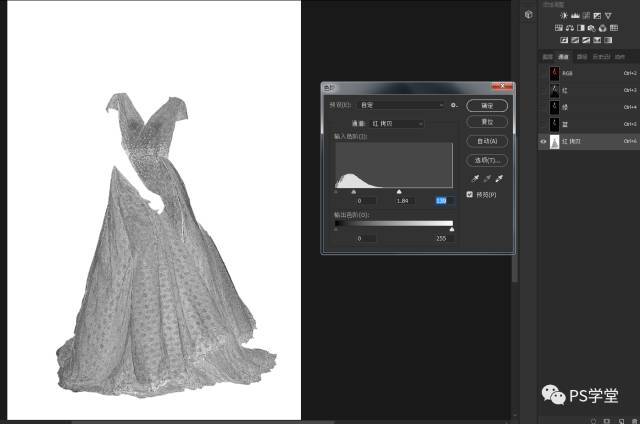Add a Color Balance adjustment from the scales icon

click(570, 28)
